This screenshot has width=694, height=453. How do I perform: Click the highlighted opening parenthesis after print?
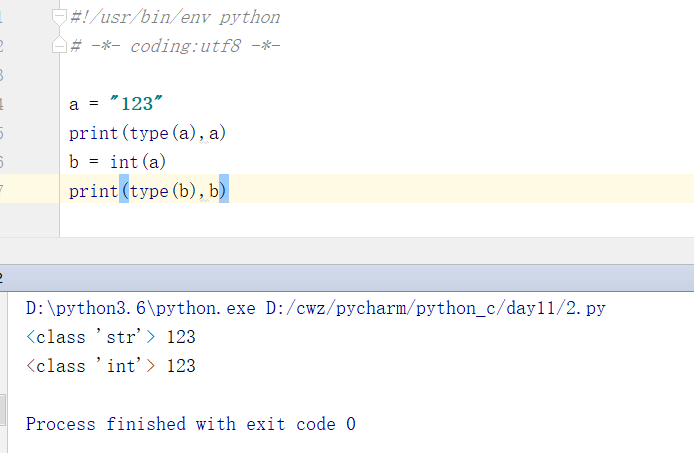pos(124,191)
